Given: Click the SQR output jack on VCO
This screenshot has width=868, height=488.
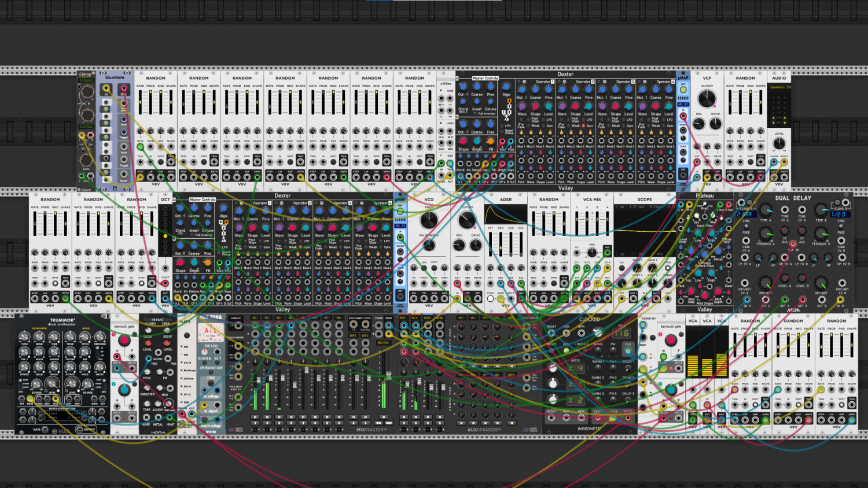Looking at the screenshot, I should [444, 298].
